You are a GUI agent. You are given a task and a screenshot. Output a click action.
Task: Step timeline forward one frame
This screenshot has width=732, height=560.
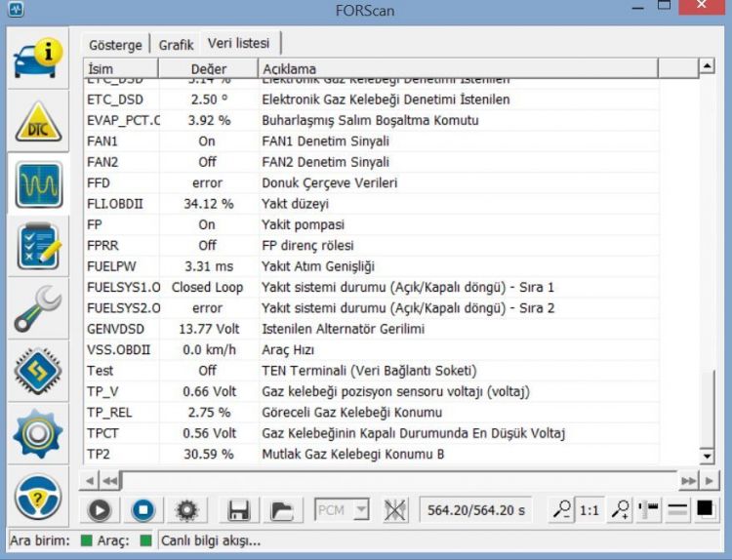pyautogui.click(x=710, y=481)
